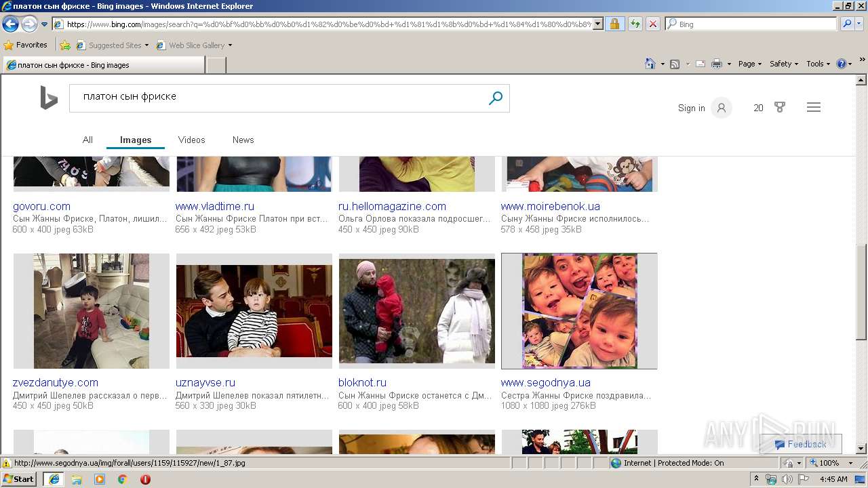Click the IE Back navigation button
The height and width of the screenshot is (488, 868).
click(x=10, y=24)
